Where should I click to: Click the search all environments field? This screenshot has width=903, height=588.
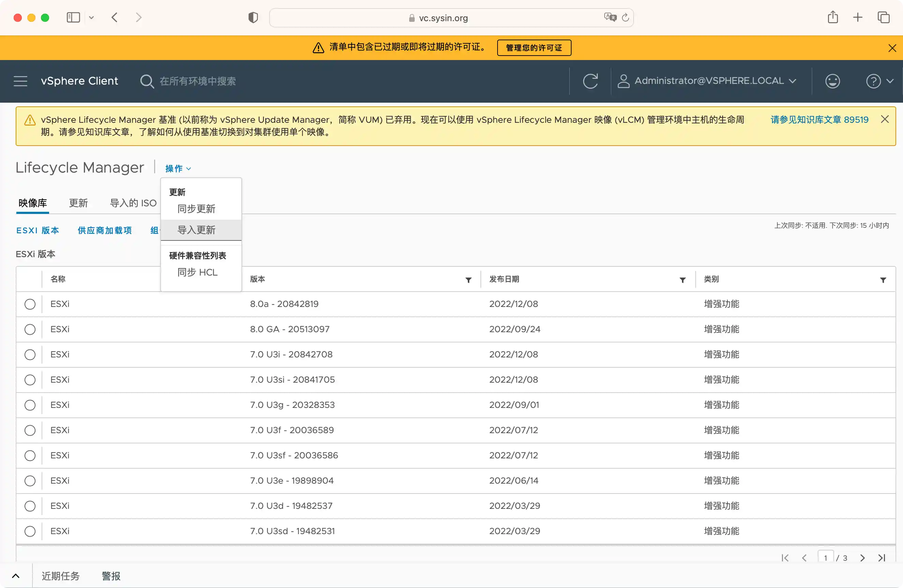(x=197, y=81)
